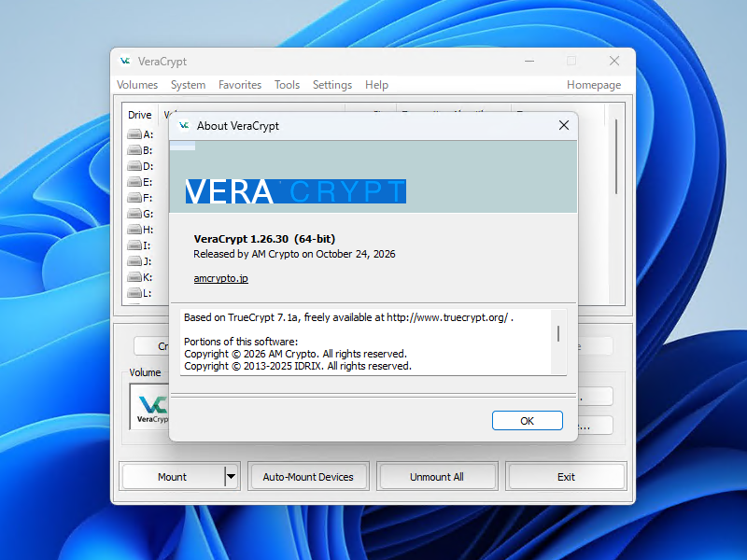Click the VeraCrypt logo in Volume section
The image size is (747, 560).
[x=152, y=408]
